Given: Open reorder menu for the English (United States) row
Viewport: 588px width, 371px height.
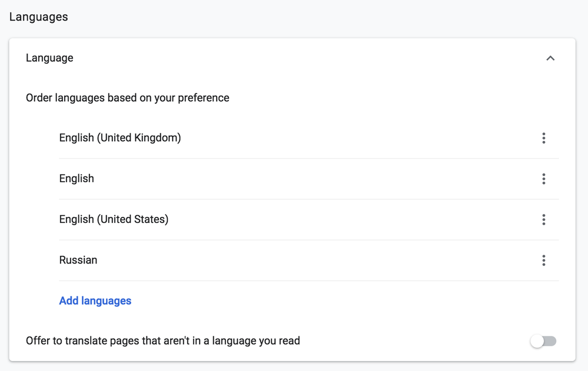Looking at the screenshot, I should point(544,219).
